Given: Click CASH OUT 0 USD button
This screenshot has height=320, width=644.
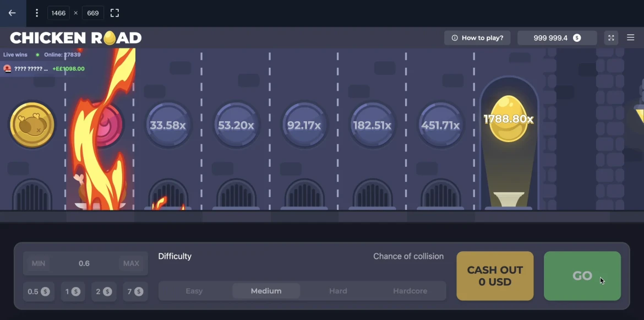Looking at the screenshot, I should (x=495, y=275).
